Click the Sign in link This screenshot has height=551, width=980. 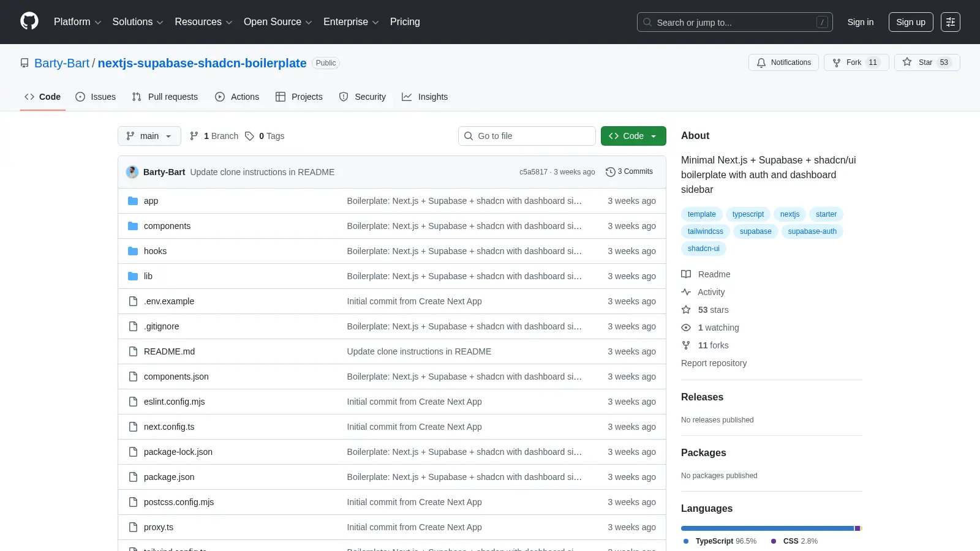[861, 22]
